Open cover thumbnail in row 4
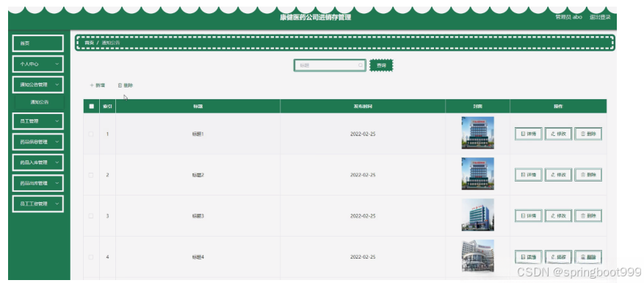 (x=477, y=256)
